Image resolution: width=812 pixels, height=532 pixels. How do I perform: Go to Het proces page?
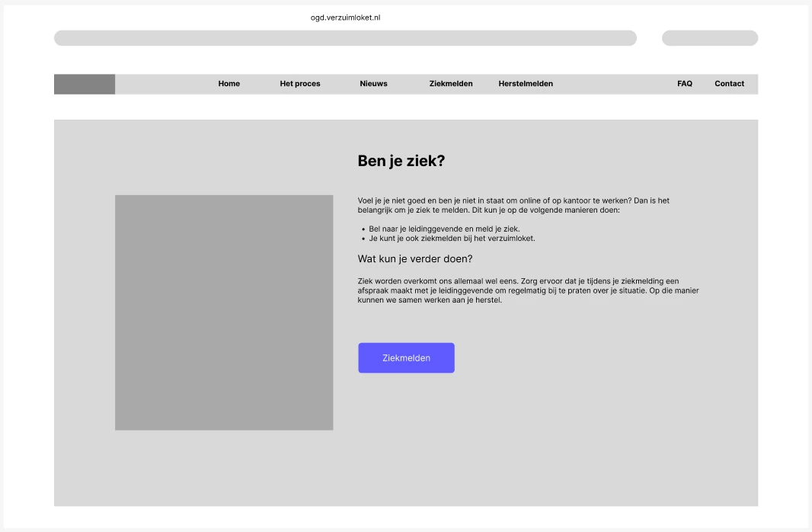coord(300,83)
